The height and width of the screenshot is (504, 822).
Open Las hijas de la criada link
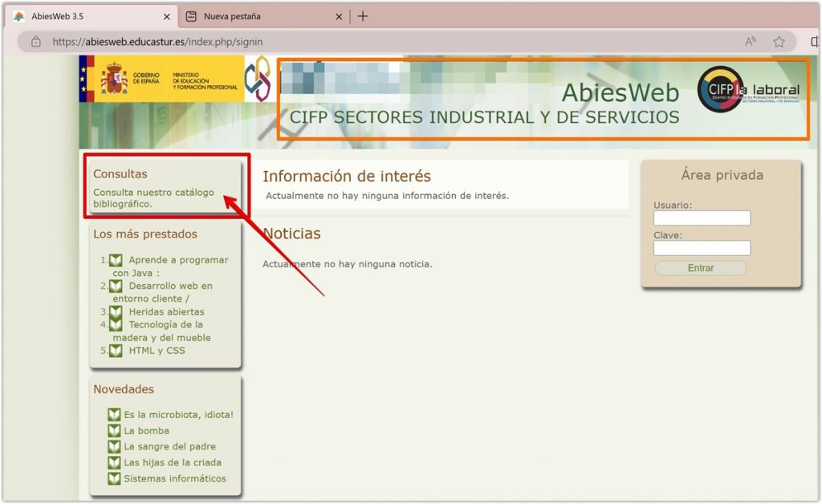[x=172, y=463]
